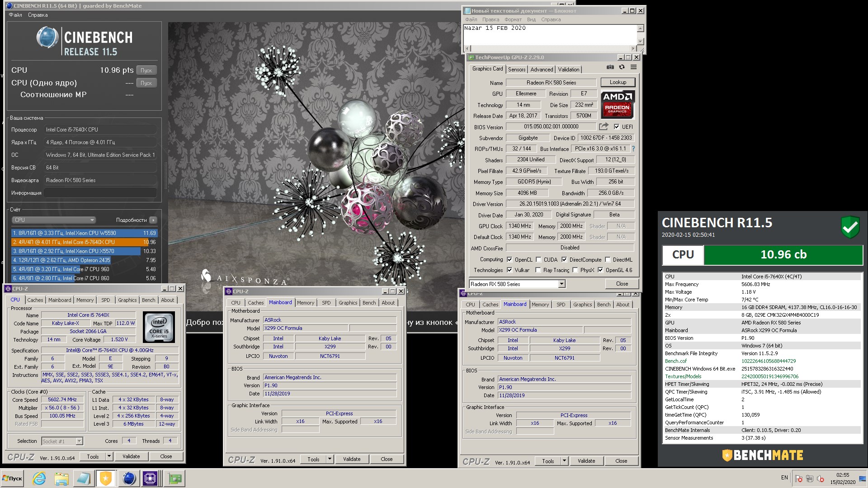Viewport: 868px width, 488px height.
Task: Click the Информация input field in Cinebench
Action: click(100, 193)
